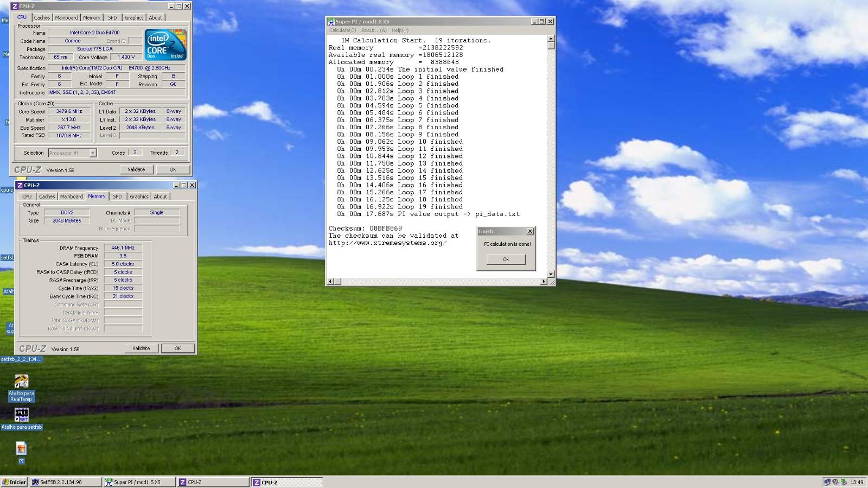Click the Core Voltage value 1.400 V
Image resolution: width=868 pixels, height=488 pixels.
point(126,57)
